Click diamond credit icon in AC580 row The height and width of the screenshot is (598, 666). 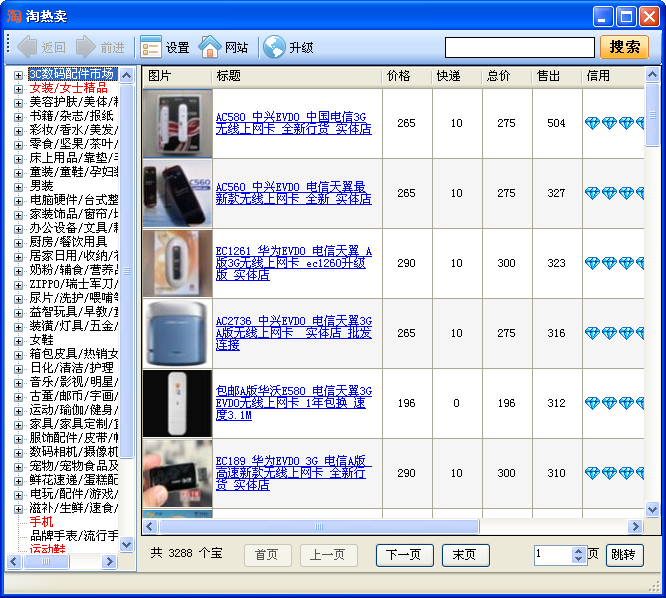point(593,123)
